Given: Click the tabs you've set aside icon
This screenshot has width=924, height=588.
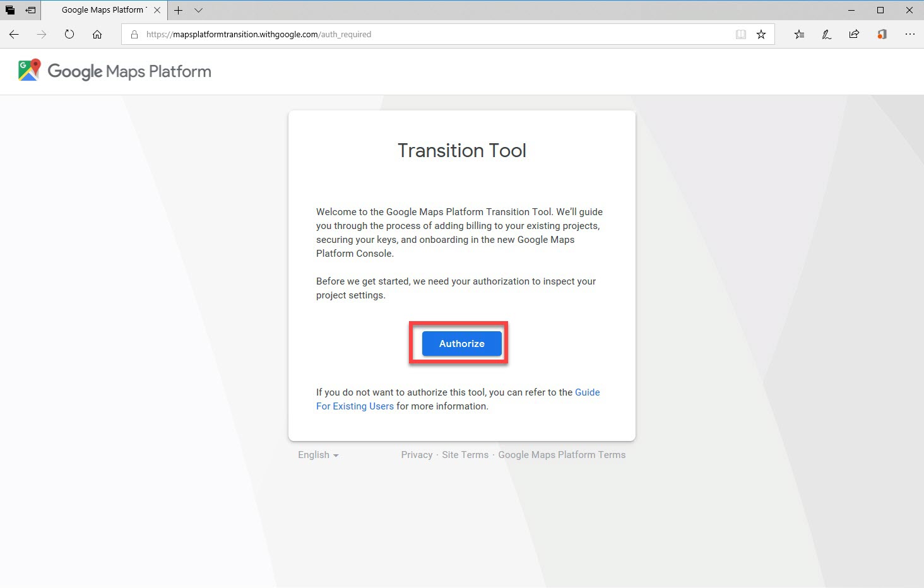Looking at the screenshot, I should tap(10, 10).
